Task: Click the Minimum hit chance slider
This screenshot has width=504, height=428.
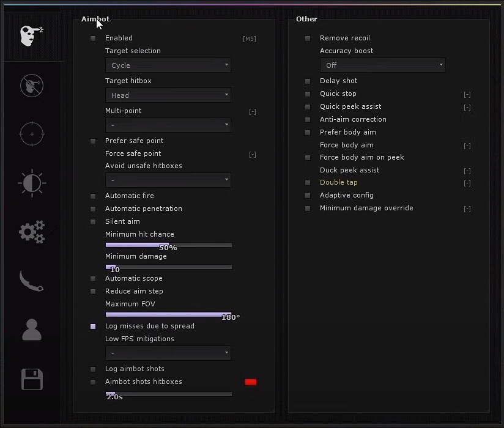Action: (168, 245)
